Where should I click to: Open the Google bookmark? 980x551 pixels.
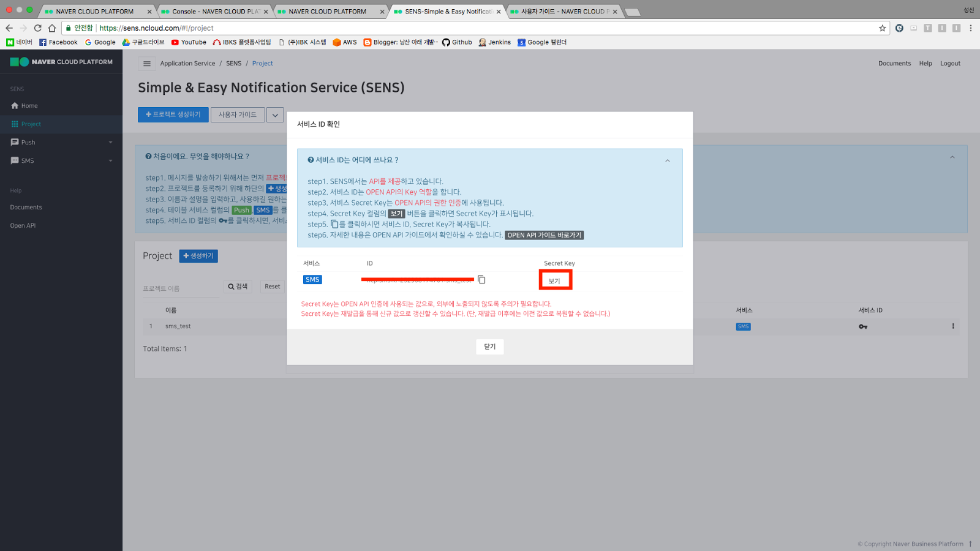100,42
